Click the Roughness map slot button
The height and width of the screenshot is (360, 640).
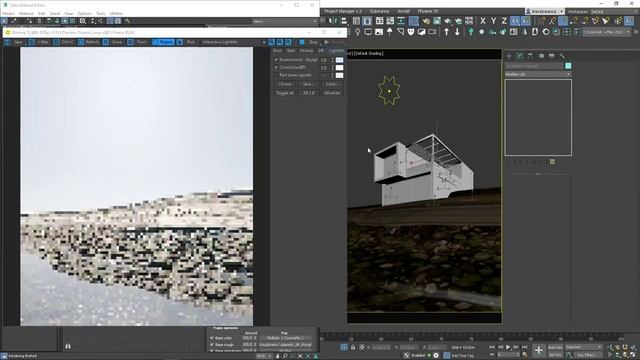[x=285, y=344]
